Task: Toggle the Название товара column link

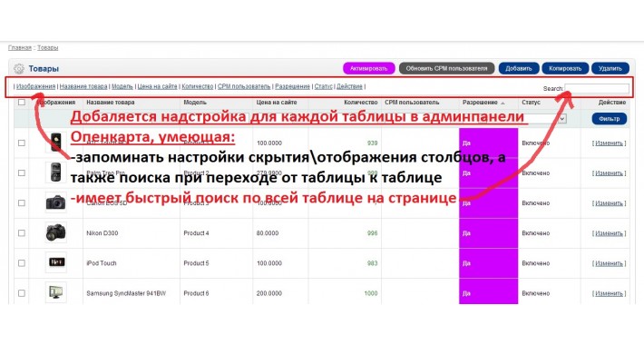Action: point(83,86)
